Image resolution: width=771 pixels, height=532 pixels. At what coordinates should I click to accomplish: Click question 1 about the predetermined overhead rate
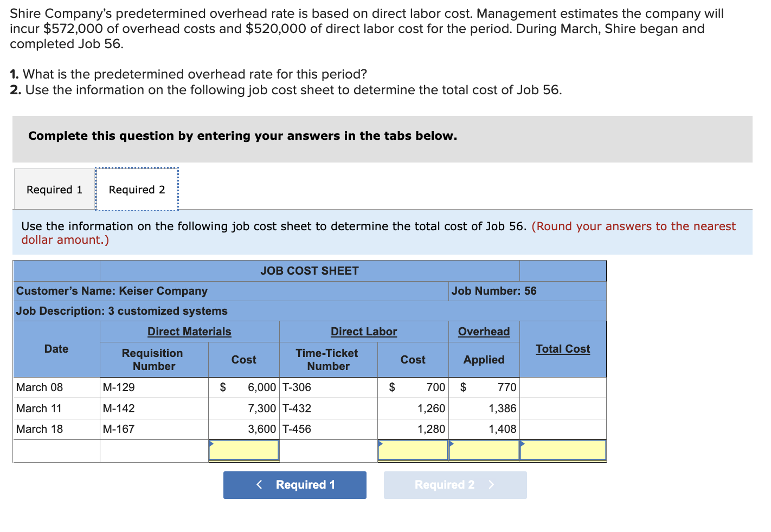point(189,74)
